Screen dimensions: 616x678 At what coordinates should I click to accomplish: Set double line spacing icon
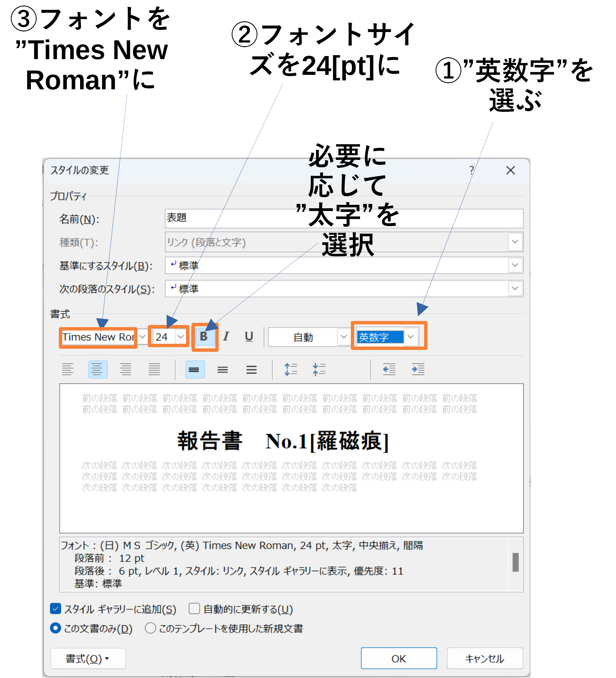(252, 370)
